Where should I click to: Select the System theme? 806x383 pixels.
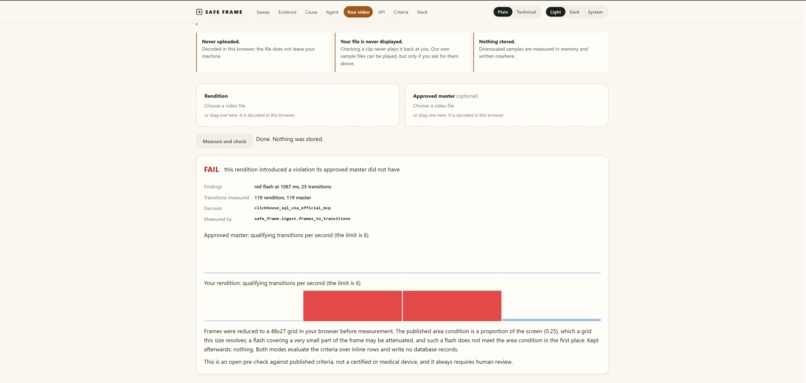[595, 12]
